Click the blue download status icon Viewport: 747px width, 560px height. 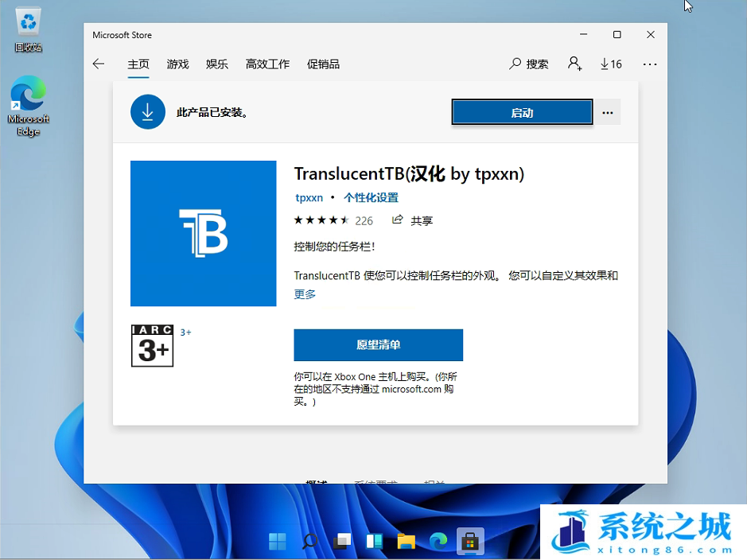148,112
